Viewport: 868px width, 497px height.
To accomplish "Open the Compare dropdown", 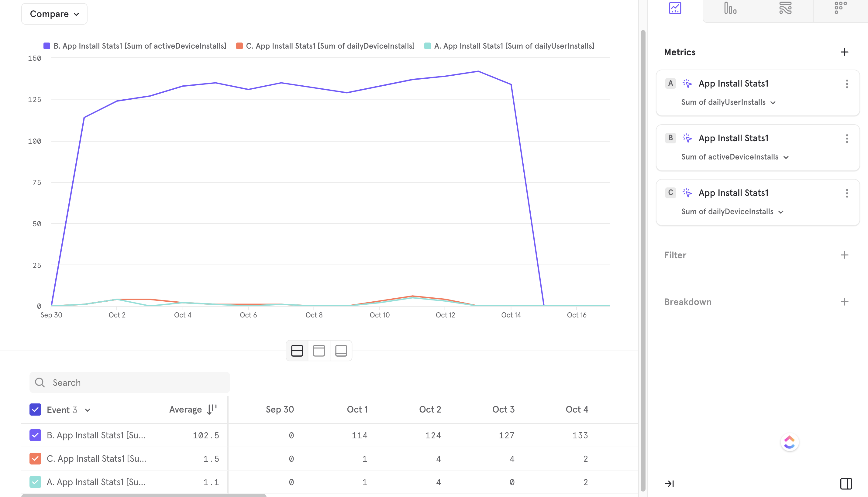I will (54, 14).
